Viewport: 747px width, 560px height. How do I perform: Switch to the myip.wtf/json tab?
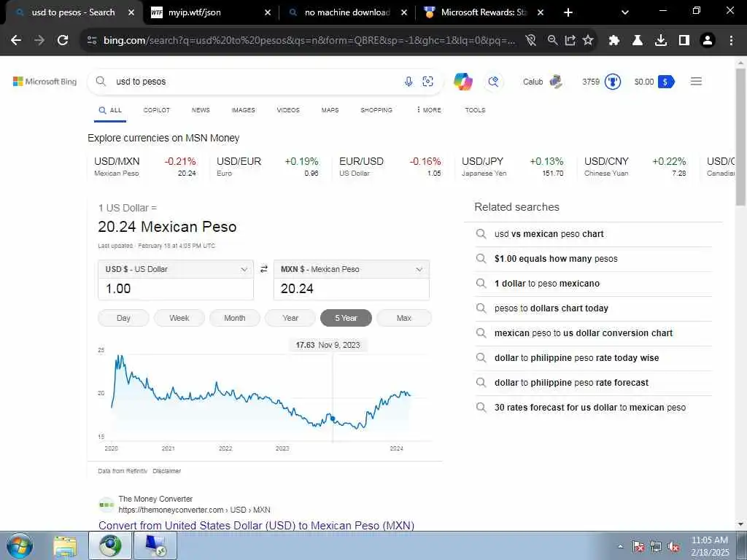pos(211,12)
